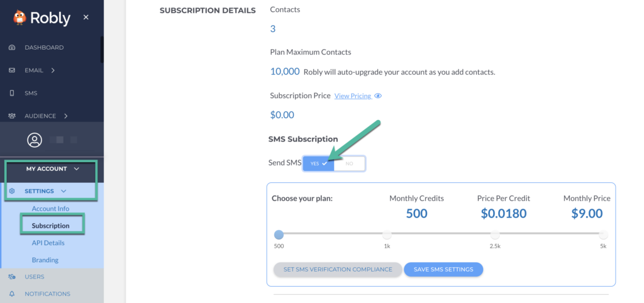
Task: Switch Send SMS toggle to NO
Action: 349,163
